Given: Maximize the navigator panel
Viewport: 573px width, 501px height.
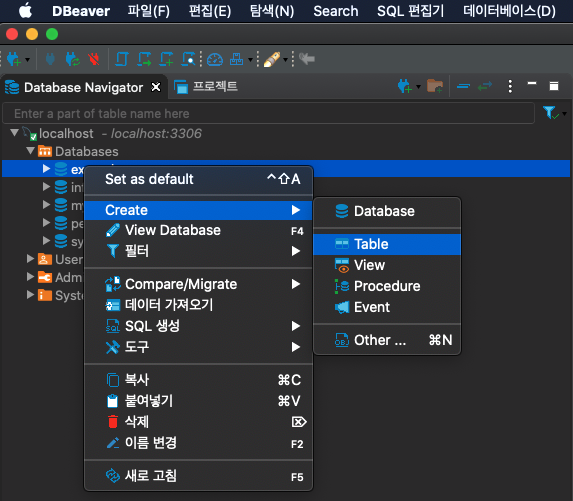Looking at the screenshot, I should coord(554,86).
